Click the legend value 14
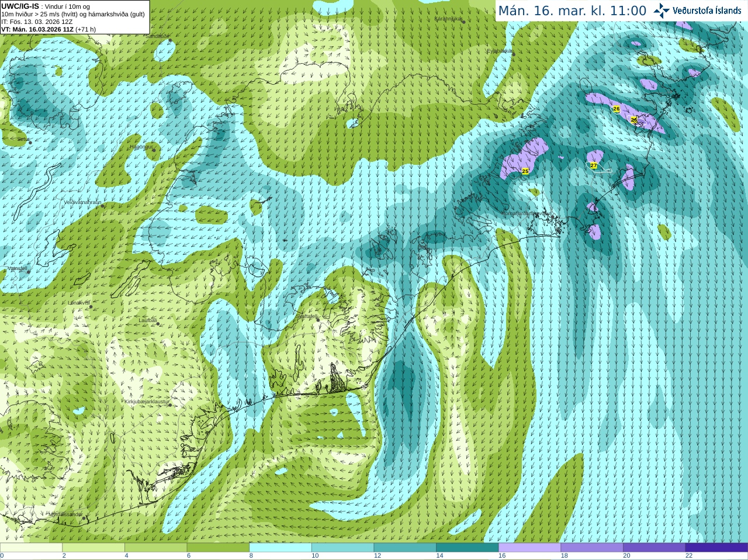This screenshot has height=560, width=748. (439, 556)
